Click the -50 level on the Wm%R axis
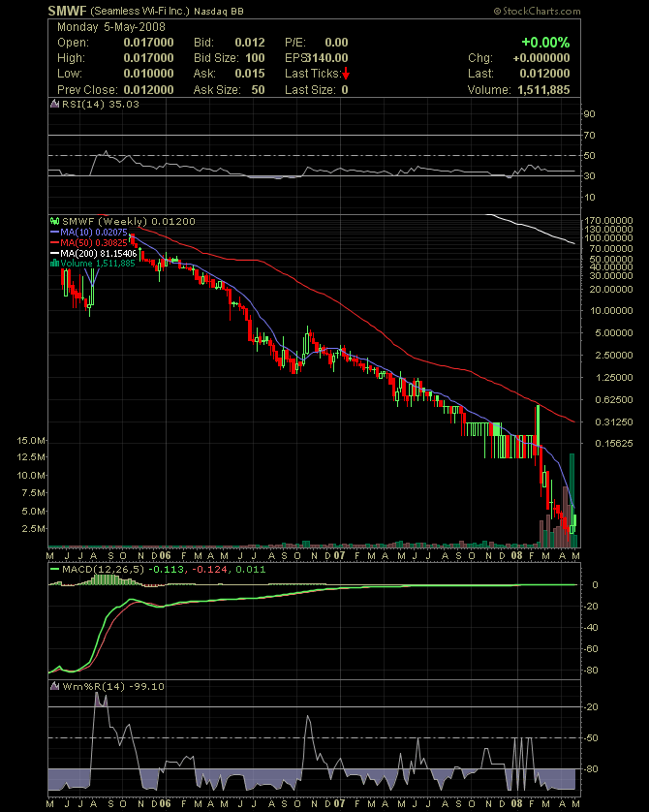The width and height of the screenshot is (649, 812). (x=592, y=738)
